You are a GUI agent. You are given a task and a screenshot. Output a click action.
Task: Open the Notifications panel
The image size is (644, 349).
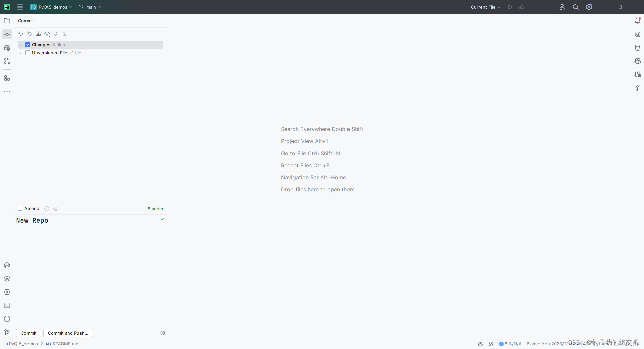coord(638,21)
